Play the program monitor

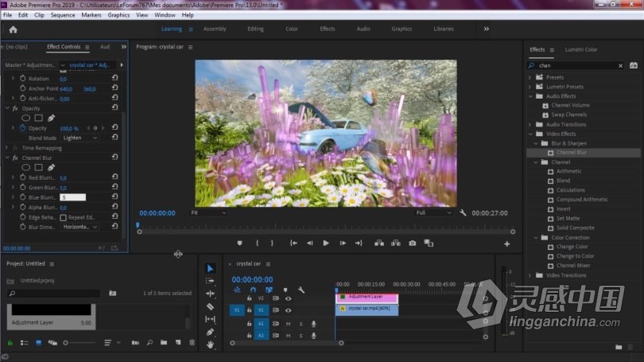[326, 243]
